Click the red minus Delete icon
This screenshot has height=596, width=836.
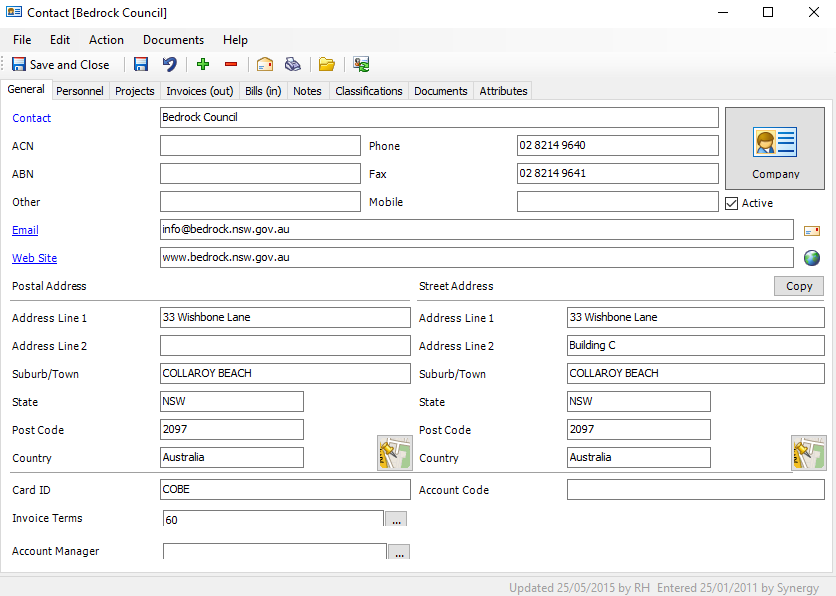pyautogui.click(x=231, y=65)
